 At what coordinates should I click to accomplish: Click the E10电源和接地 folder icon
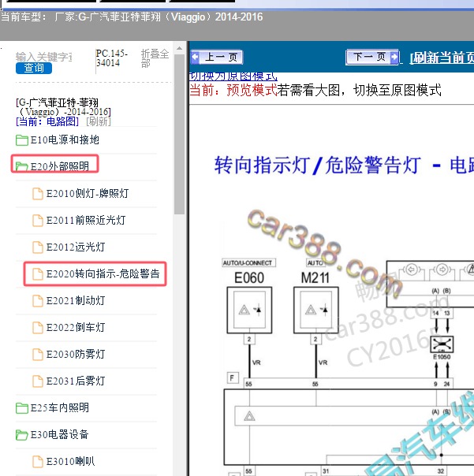[x=22, y=140]
